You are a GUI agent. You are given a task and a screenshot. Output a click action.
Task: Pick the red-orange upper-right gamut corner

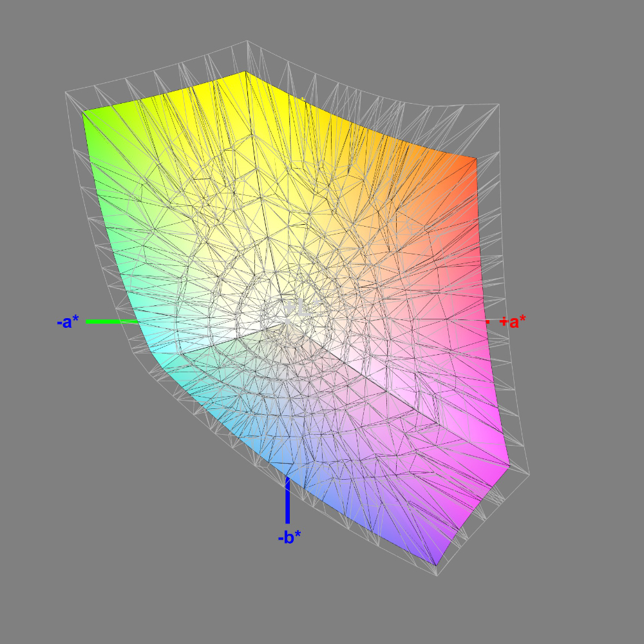coord(472,161)
